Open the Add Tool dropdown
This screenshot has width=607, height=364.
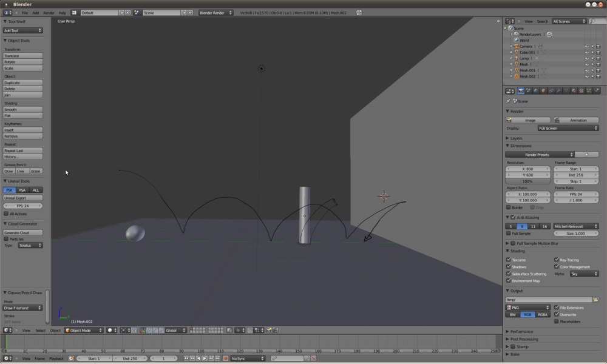[23, 30]
